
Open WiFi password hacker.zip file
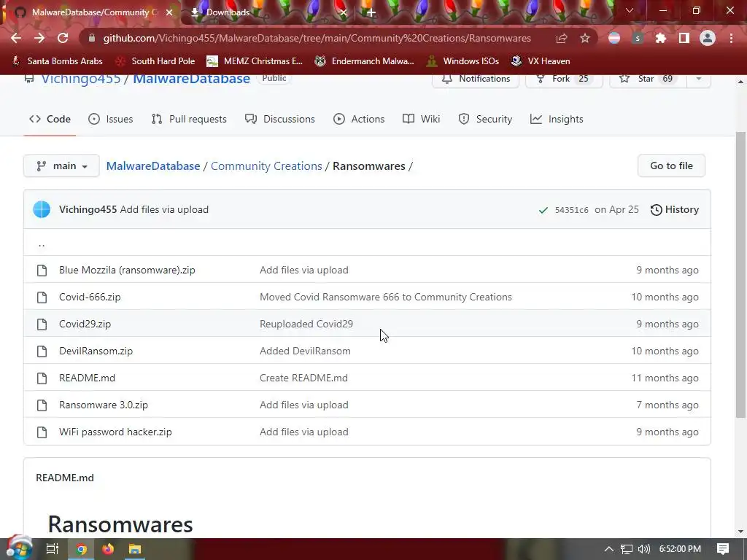115,432
